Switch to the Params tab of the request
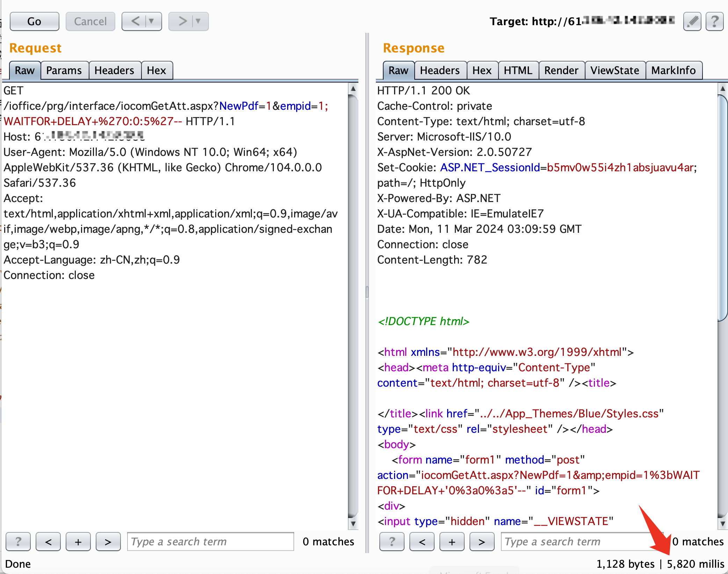The image size is (728, 574). (x=64, y=70)
